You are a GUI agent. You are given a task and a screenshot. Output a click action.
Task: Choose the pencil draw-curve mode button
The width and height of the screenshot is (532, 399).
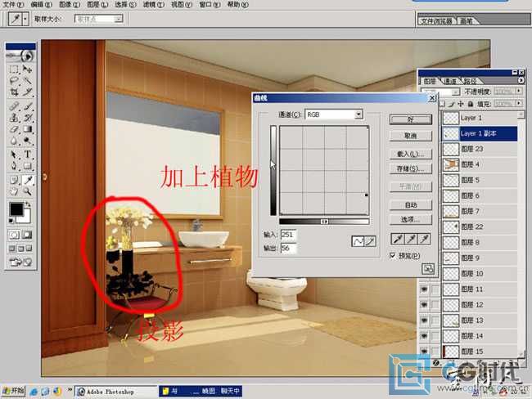tap(370, 241)
